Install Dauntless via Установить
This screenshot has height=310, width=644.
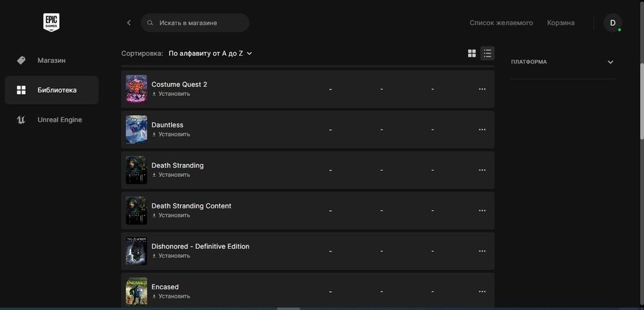click(x=171, y=134)
